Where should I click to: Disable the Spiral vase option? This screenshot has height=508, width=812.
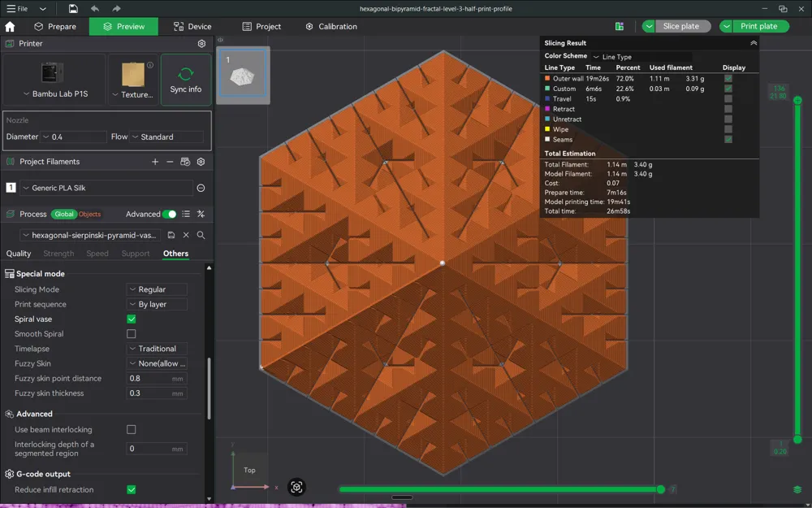131,319
